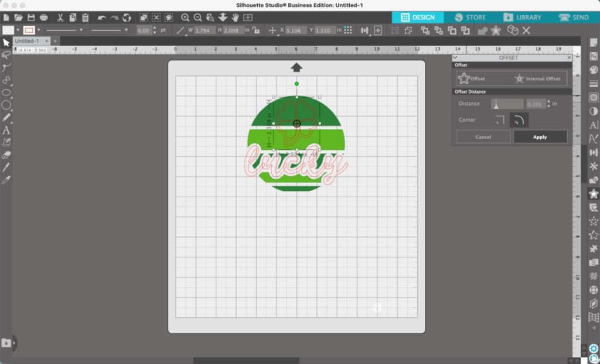Toggle the aspect ratio lock

[x=256, y=30]
